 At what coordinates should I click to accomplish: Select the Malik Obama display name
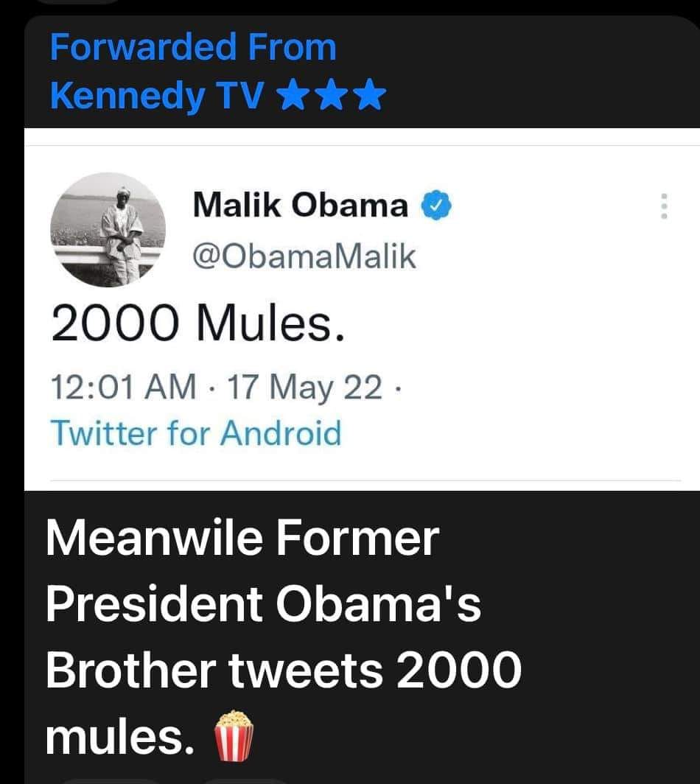click(300, 206)
